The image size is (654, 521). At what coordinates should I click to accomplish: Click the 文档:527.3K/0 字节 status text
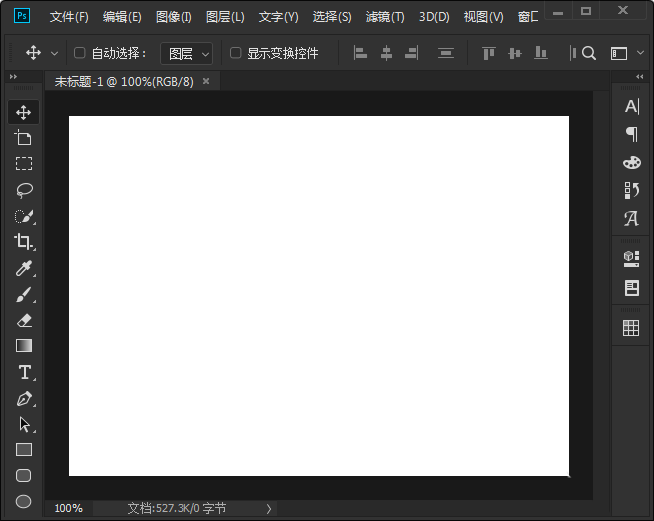(177, 508)
